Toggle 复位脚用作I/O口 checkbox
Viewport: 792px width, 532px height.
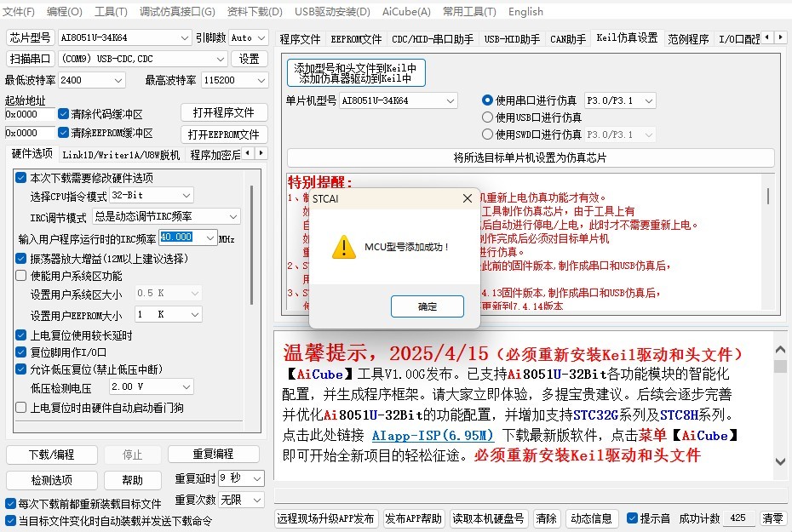pos(20,352)
